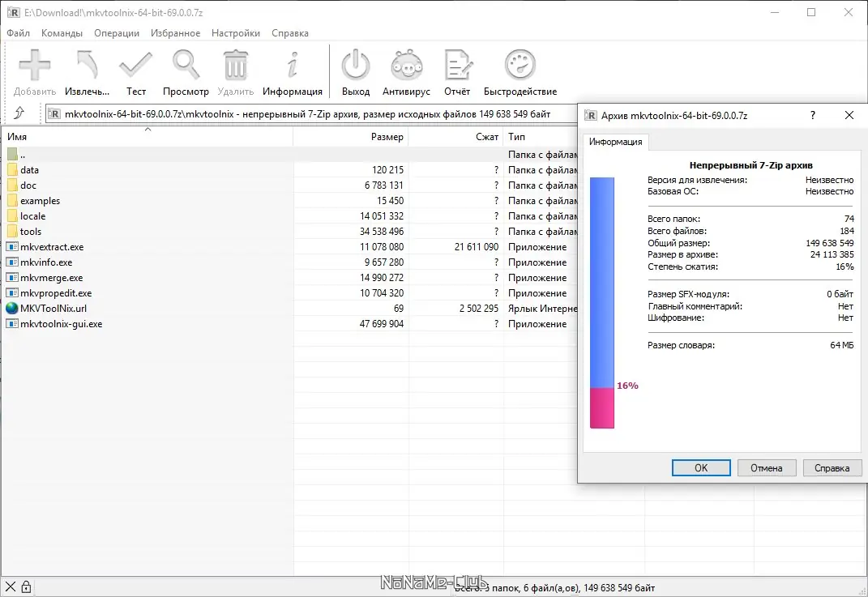Click the 34 538 496 size of tools
Viewport: 868px width, 597px height.
(x=382, y=232)
